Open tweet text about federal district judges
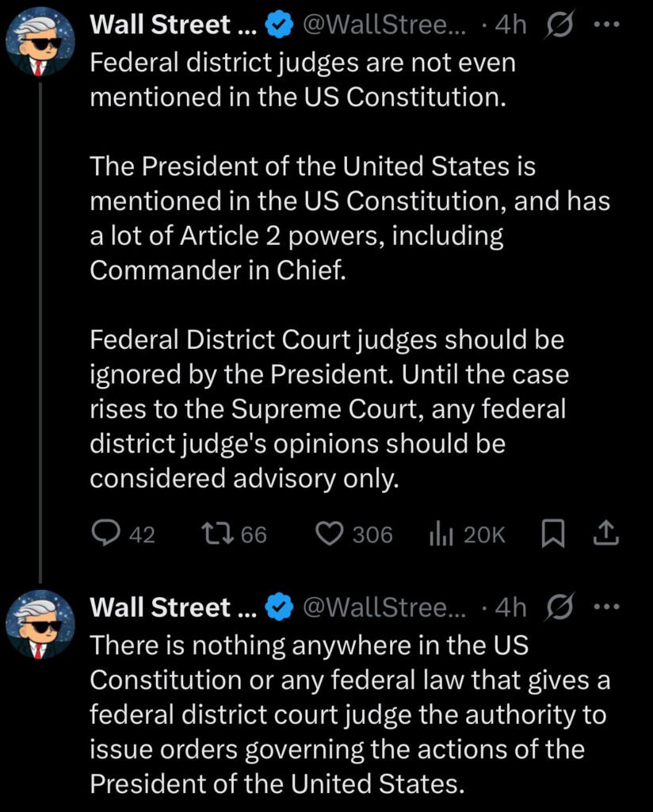Screen dimensions: 653x812 303,79
